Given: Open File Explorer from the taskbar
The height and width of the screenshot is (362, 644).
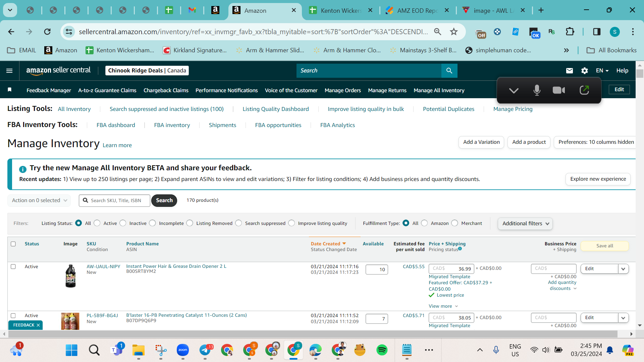Looking at the screenshot, I should [x=139, y=350].
